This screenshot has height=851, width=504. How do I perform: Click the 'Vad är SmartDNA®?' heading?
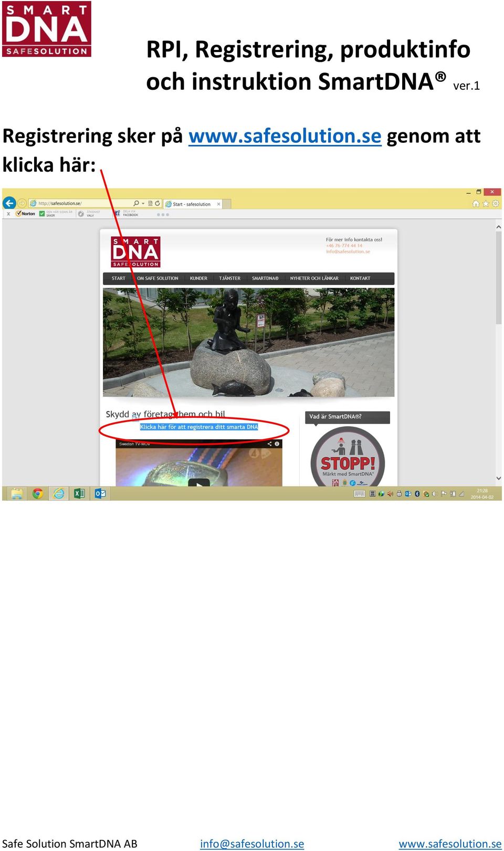(x=335, y=417)
